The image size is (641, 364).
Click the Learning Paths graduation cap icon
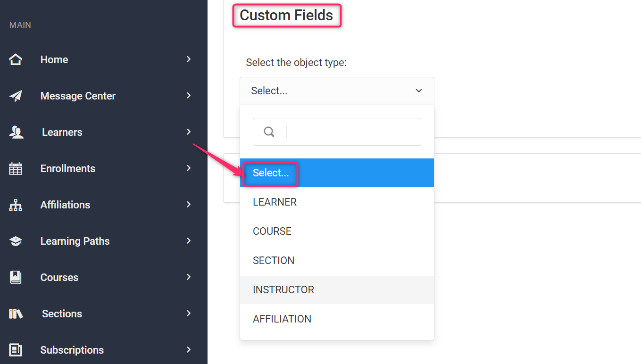pos(16,241)
